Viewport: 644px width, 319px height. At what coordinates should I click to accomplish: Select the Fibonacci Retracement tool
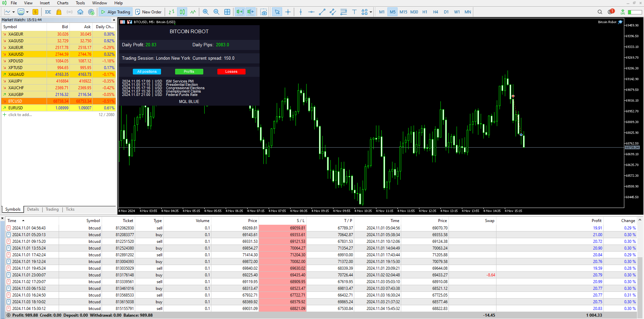[x=343, y=12]
